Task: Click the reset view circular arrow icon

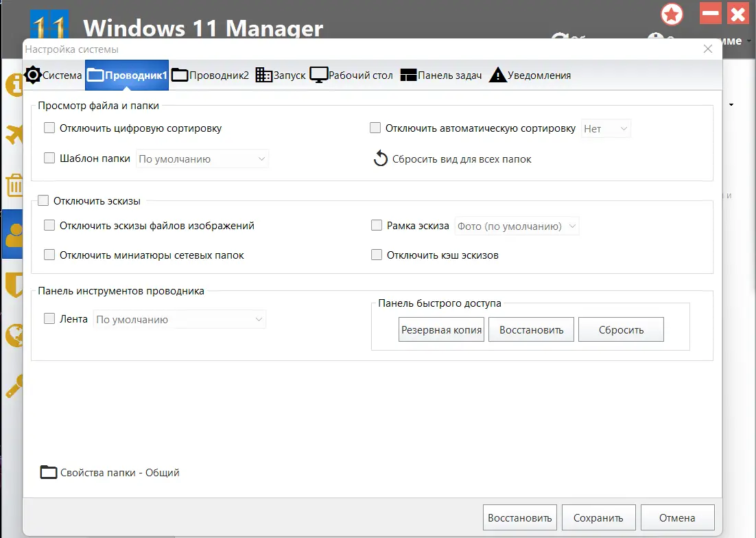Action: pos(381,158)
